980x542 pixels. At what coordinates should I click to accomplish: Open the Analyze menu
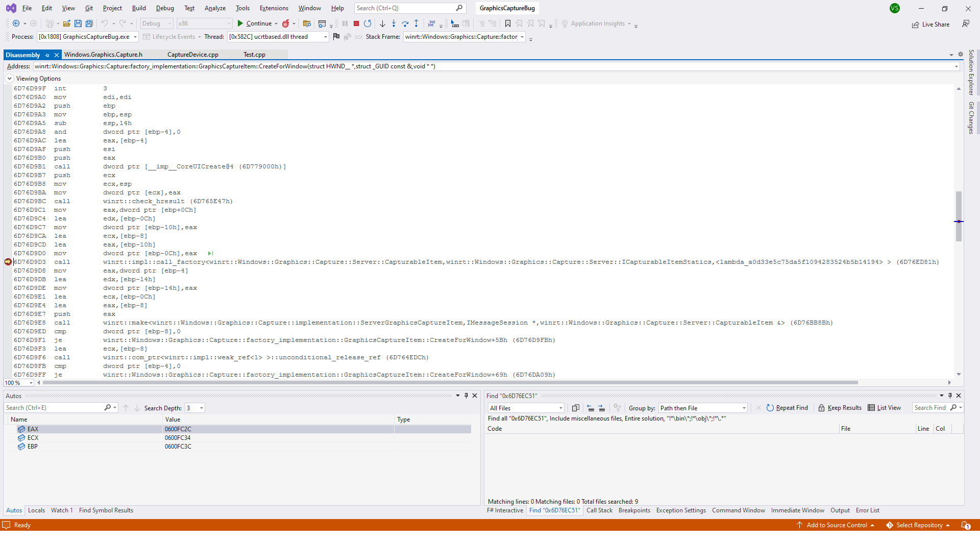click(x=215, y=8)
